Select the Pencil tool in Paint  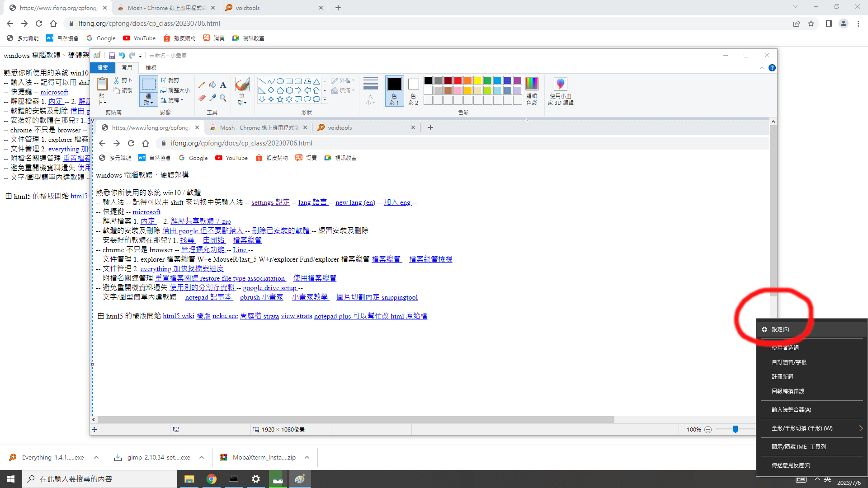click(202, 84)
